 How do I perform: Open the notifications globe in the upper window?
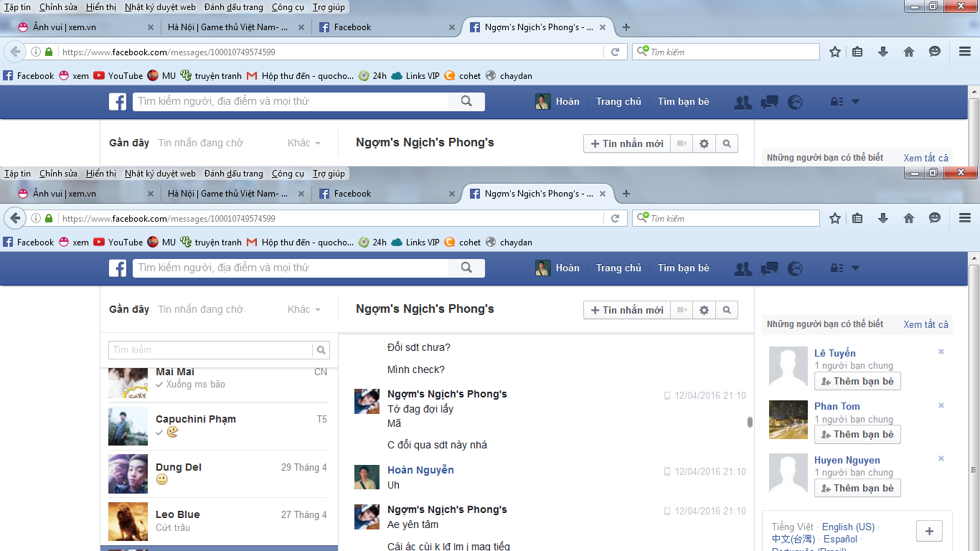(x=795, y=102)
